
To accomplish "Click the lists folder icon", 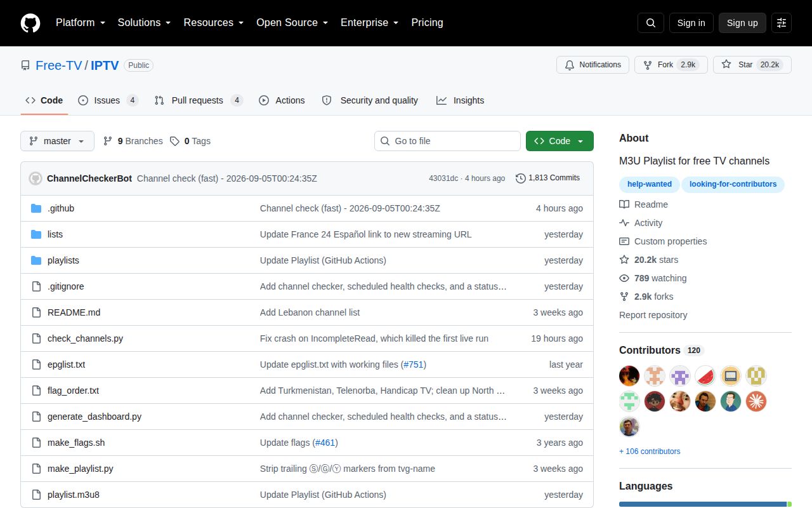I will click(36, 234).
